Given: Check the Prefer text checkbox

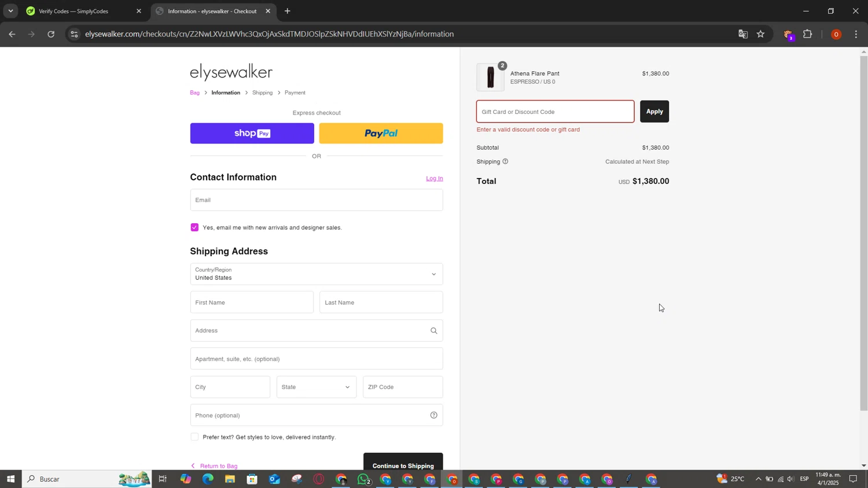Looking at the screenshot, I should [x=194, y=437].
